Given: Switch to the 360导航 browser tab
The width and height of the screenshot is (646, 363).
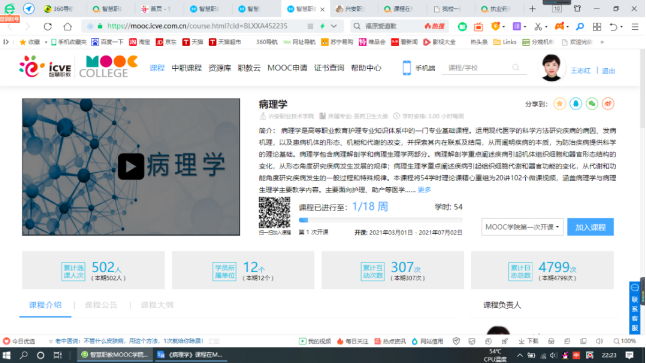Looking at the screenshot, I should 59,9.
